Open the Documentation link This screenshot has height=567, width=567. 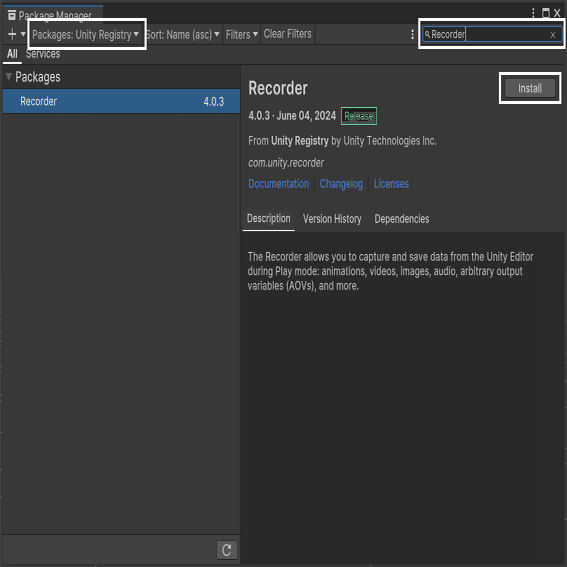[x=278, y=184]
